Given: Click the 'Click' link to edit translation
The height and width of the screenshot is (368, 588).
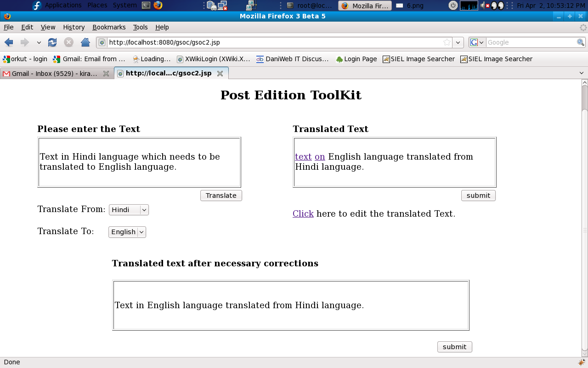Looking at the screenshot, I should pyautogui.click(x=303, y=213).
